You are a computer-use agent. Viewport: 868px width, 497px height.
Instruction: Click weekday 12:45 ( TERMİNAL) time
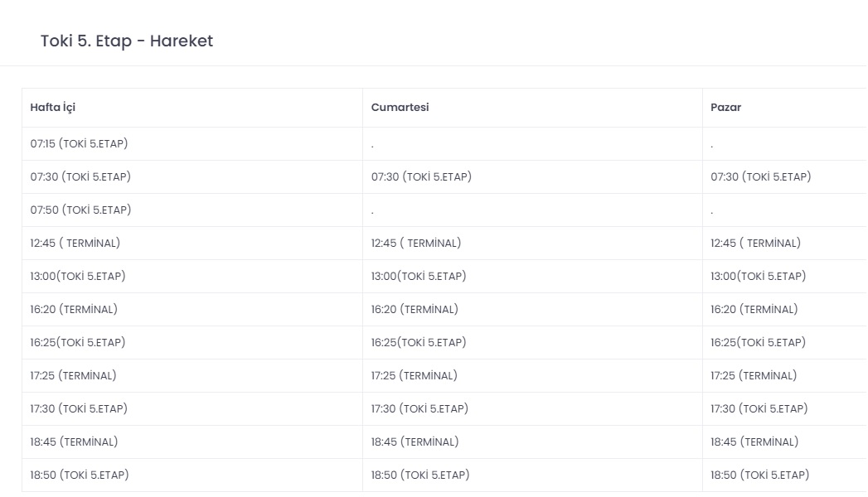tap(75, 244)
